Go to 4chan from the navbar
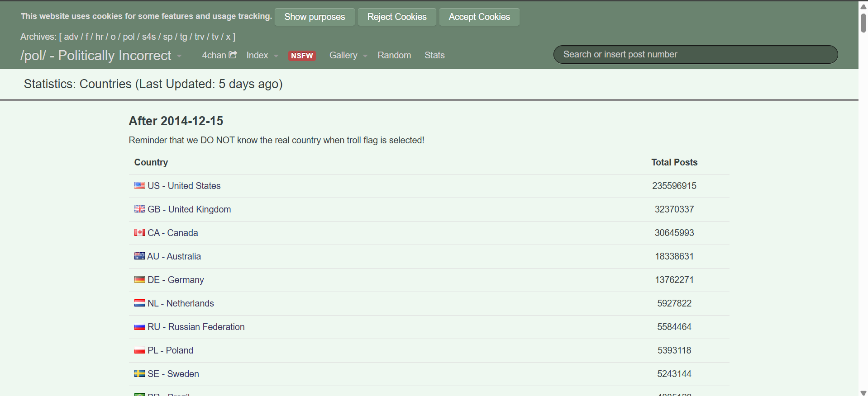Image resolution: width=868 pixels, height=396 pixels. pos(219,55)
